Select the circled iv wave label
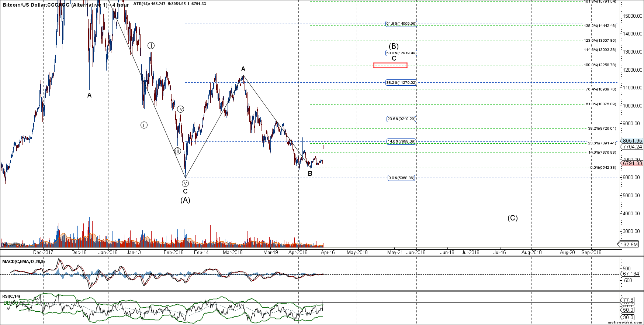The height and width of the screenshot is (325, 644). (x=181, y=109)
